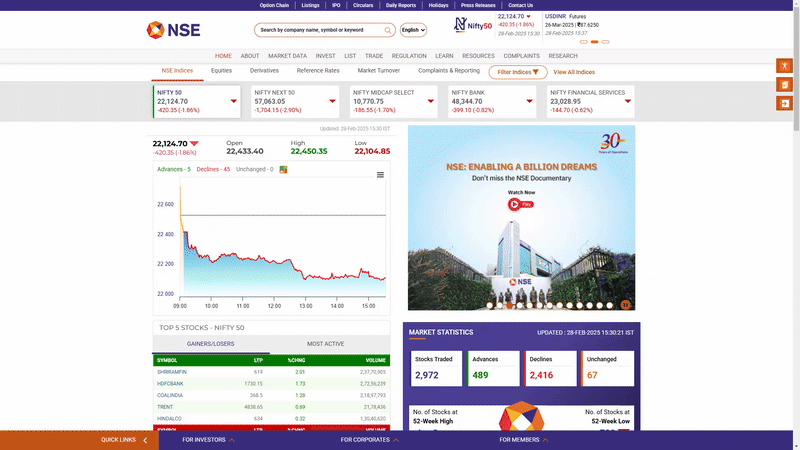Open the List menu
The height and width of the screenshot is (450, 800).
pos(350,56)
